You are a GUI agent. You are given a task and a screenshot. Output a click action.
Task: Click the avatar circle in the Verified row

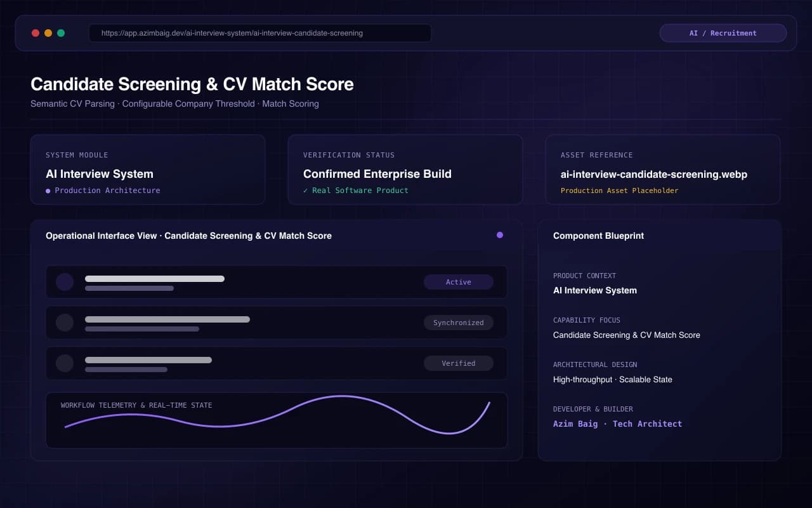click(x=65, y=363)
